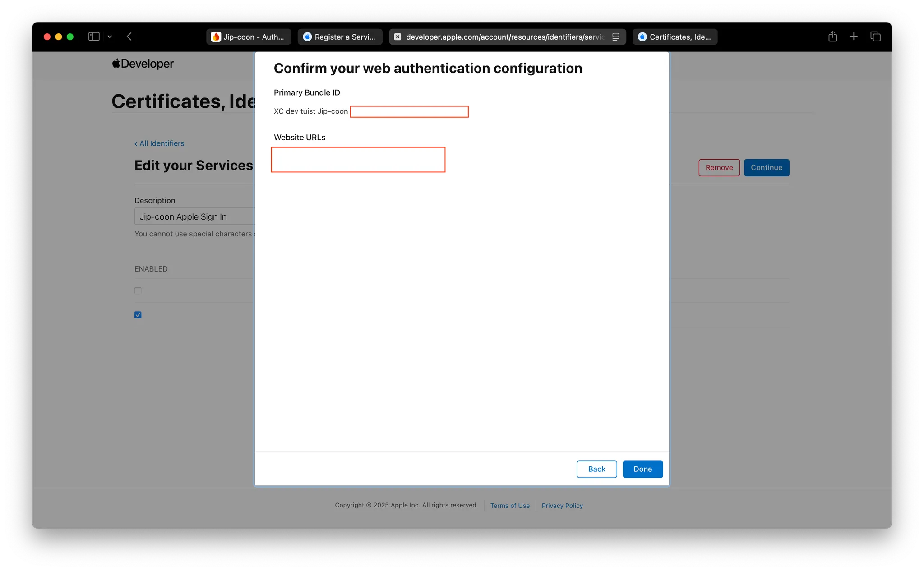Close the active tab with its x icon
This screenshot has width=924, height=571.
pos(397,37)
